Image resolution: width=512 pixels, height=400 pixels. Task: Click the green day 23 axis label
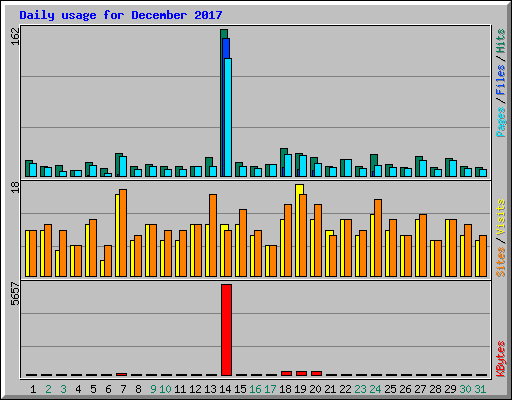pos(360,389)
